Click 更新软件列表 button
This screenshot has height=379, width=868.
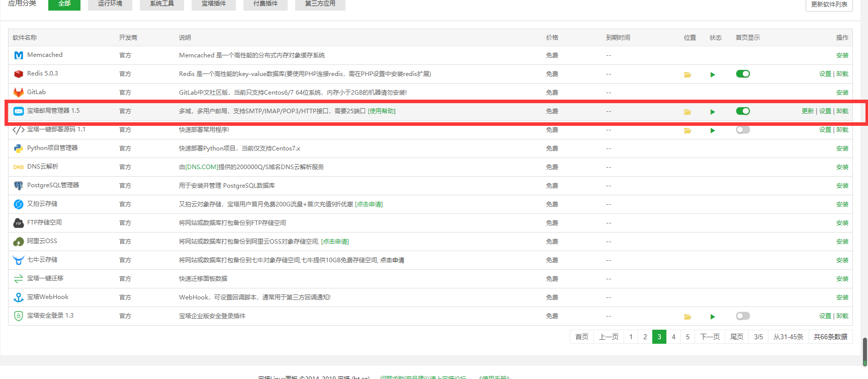(829, 5)
